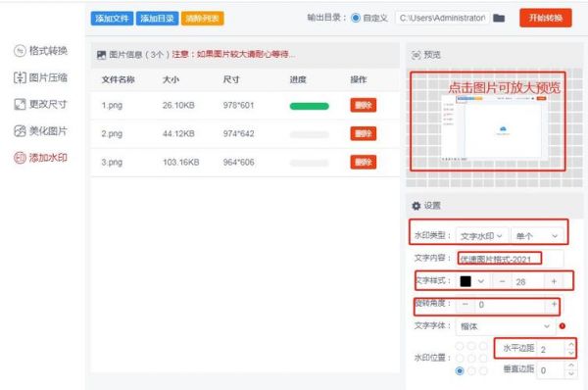This screenshot has height=390, width=588.
Task: Click the dimension value 974*642
Action: point(238,133)
